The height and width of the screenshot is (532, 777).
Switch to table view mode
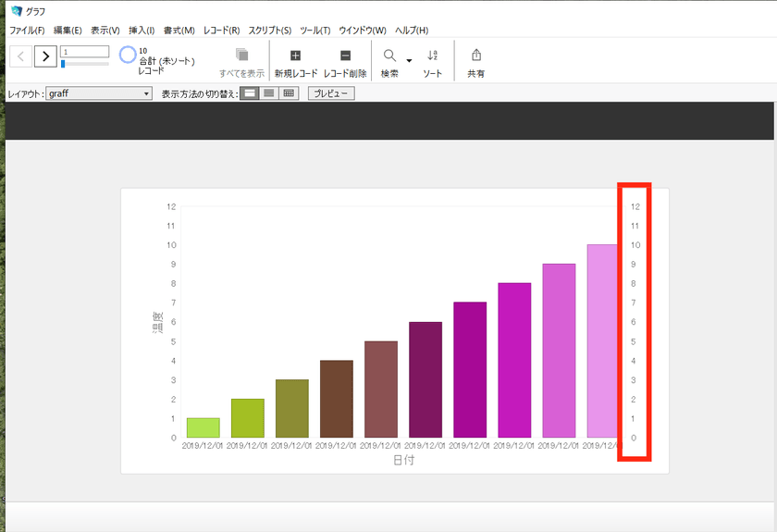pyautogui.click(x=289, y=93)
